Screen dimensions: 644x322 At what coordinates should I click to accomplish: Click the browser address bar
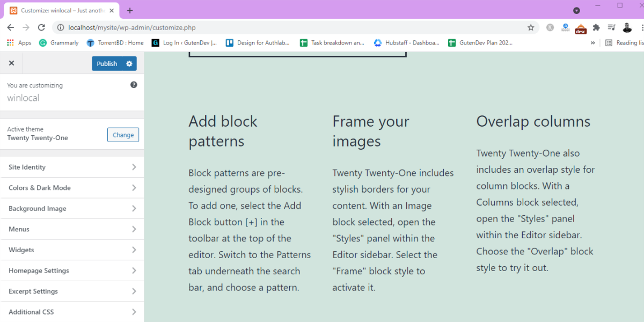tap(290, 27)
